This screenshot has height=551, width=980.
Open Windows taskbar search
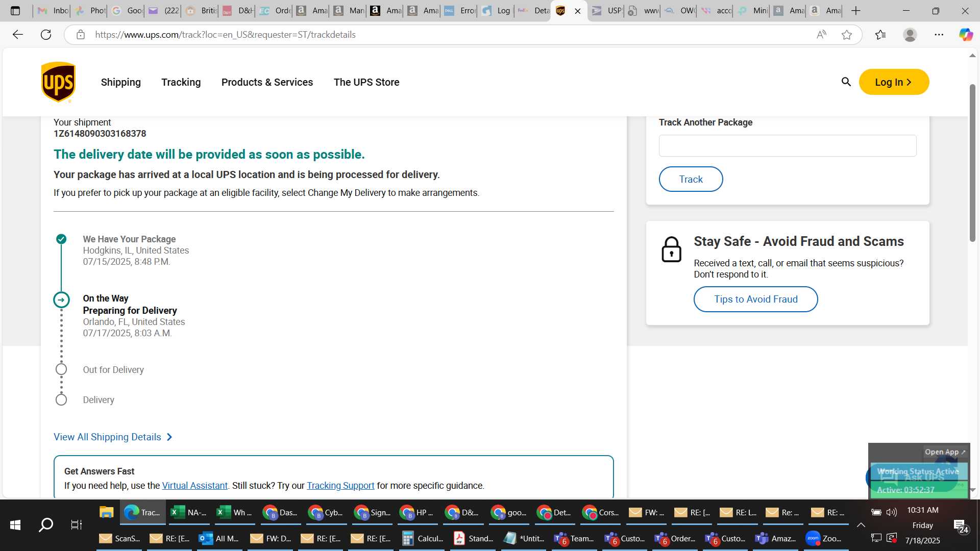[x=46, y=525]
